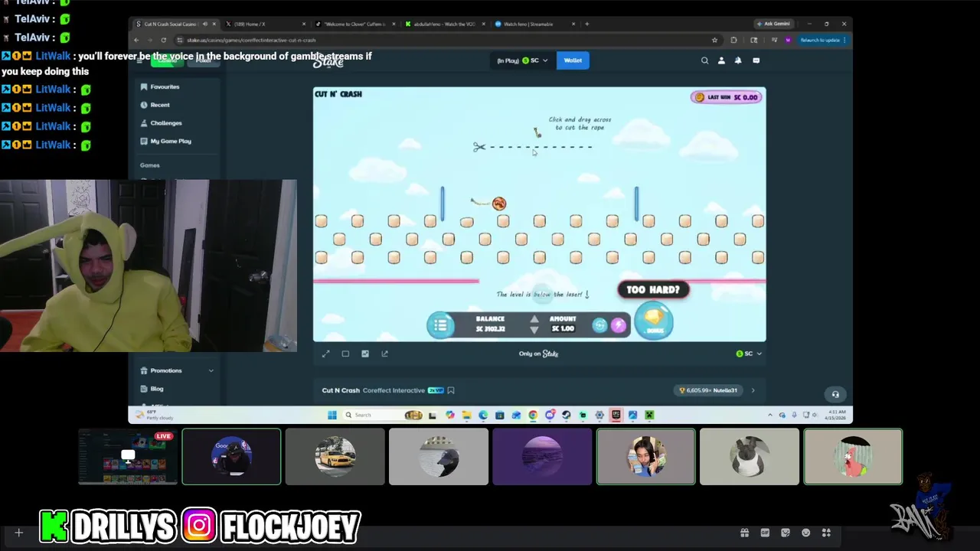980x551 pixels.
Task: Click the TOO HARD? button
Action: tap(653, 290)
